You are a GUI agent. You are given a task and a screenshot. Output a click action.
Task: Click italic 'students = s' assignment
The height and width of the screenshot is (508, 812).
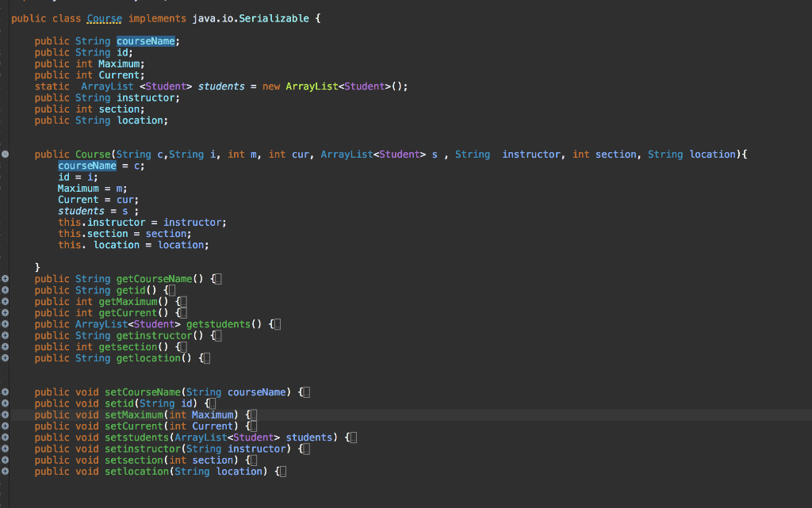98,211
